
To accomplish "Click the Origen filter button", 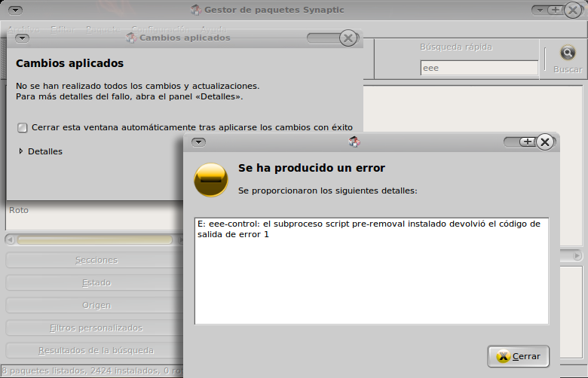I will pos(96,305).
